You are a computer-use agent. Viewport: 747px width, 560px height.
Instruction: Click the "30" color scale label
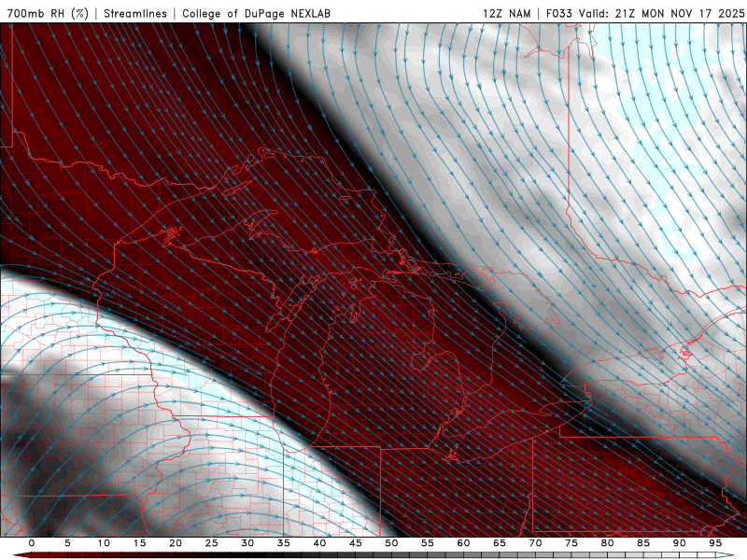(x=247, y=543)
